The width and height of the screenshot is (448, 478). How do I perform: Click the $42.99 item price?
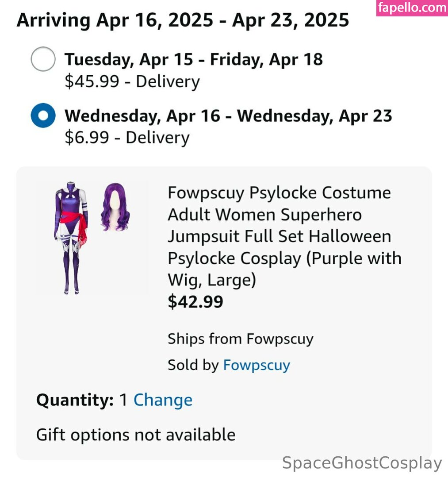(195, 302)
